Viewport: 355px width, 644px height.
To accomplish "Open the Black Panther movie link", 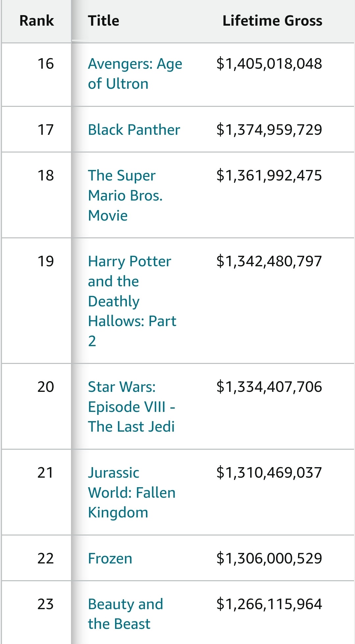I will pyautogui.click(x=134, y=130).
